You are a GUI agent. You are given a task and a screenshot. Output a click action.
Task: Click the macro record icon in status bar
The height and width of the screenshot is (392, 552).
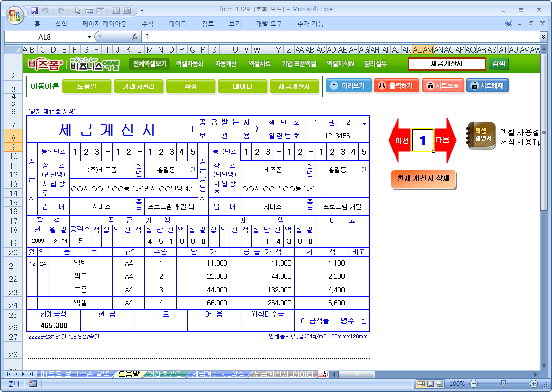point(33,384)
